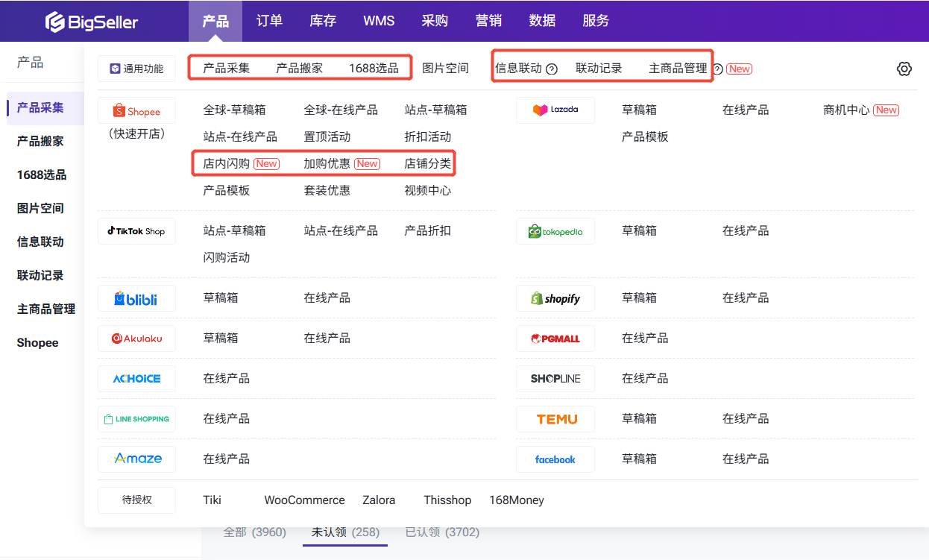Open Shopee 店内闪购 link
The height and width of the screenshot is (560, 929).
tap(227, 163)
